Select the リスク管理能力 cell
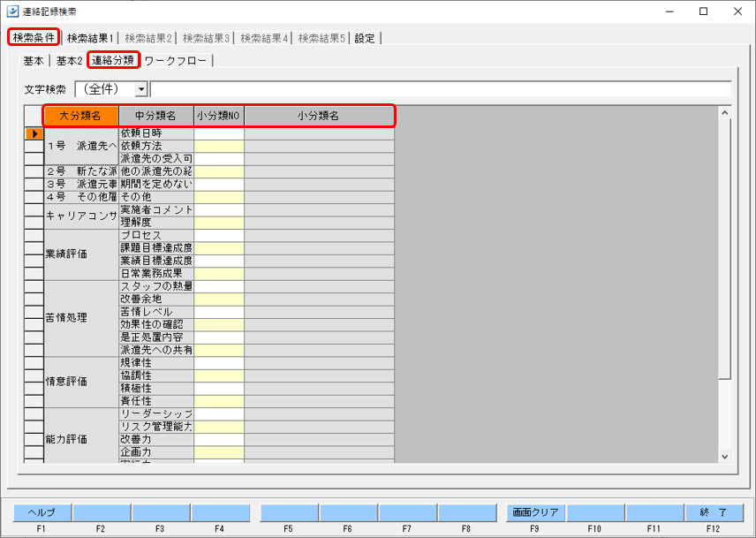The width and height of the screenshot is (756, 538). click(x=156, y=427)
